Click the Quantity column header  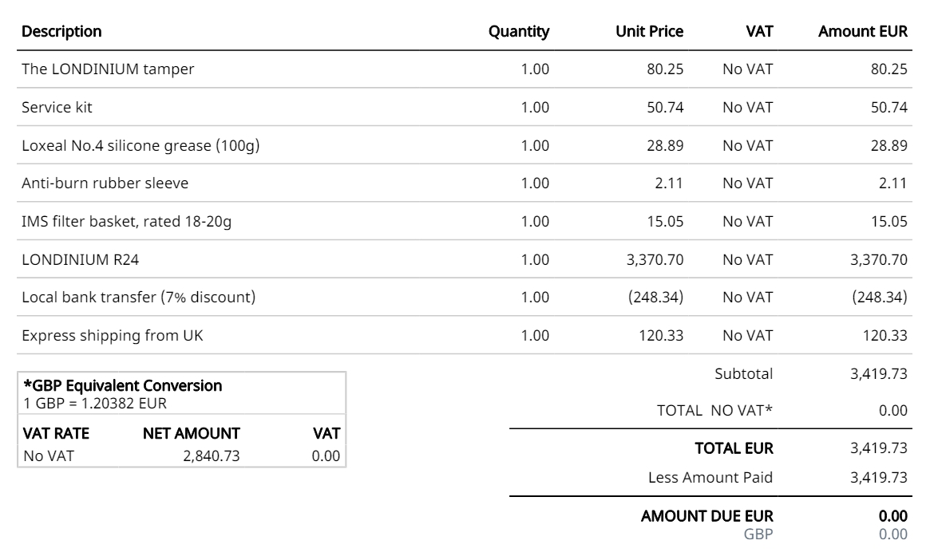(519, 32)
